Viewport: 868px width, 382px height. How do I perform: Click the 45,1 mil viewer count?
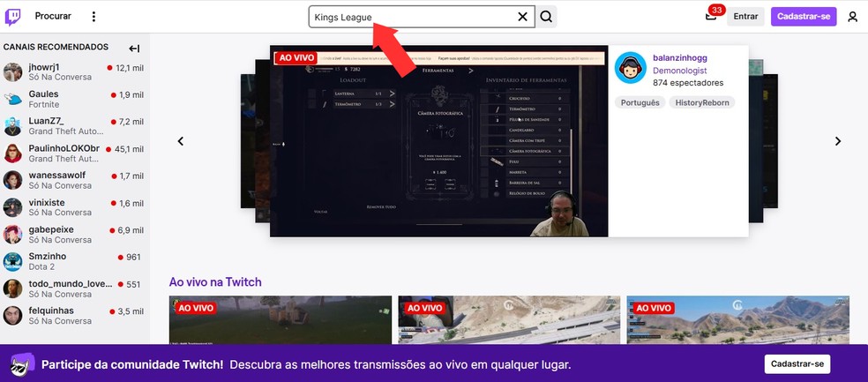tap(129, 149)
